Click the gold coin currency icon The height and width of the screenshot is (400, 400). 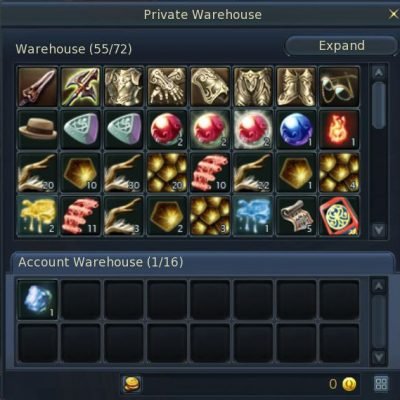click(349, 384)
